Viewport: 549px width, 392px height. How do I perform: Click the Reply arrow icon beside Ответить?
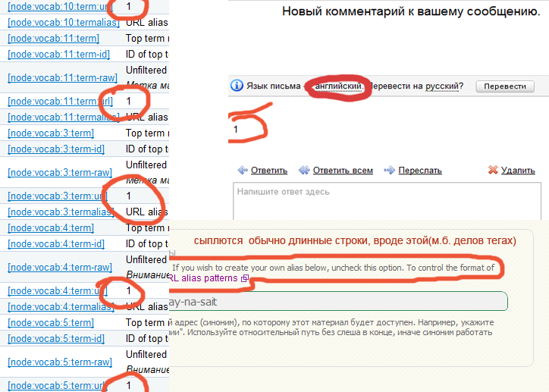click(243, 171)
